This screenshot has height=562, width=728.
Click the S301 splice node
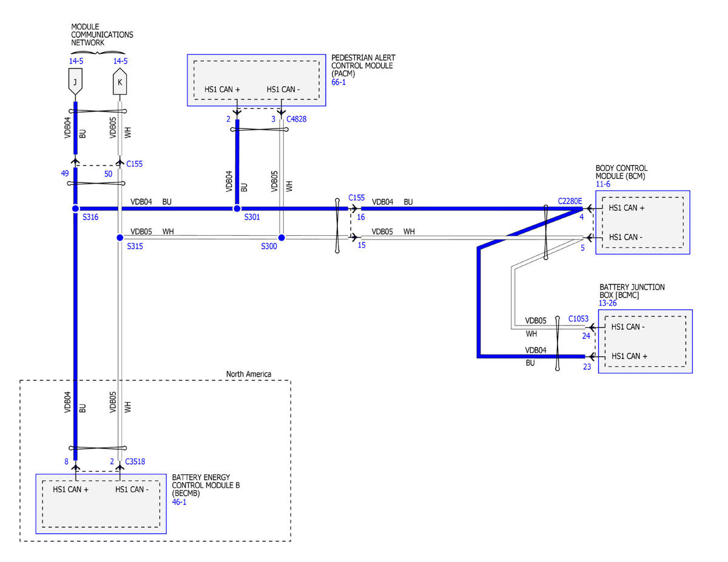(237, 209)
